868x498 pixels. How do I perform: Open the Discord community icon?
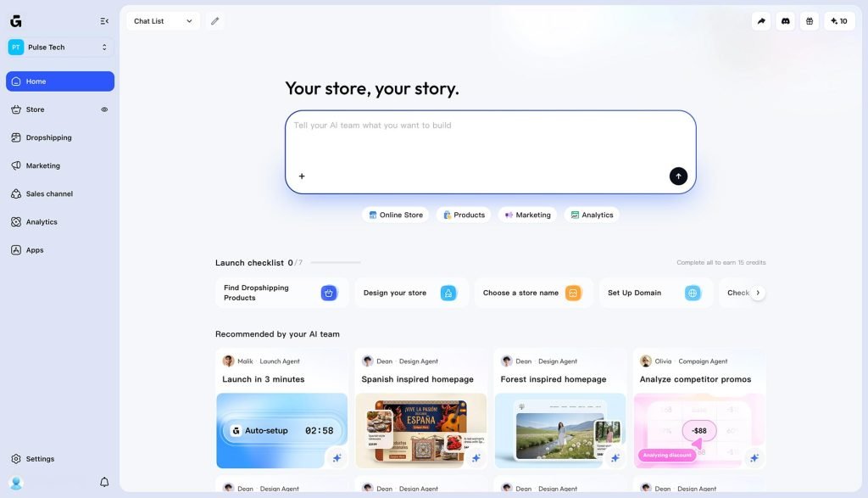pyautogui.click(x=786, y=21)
